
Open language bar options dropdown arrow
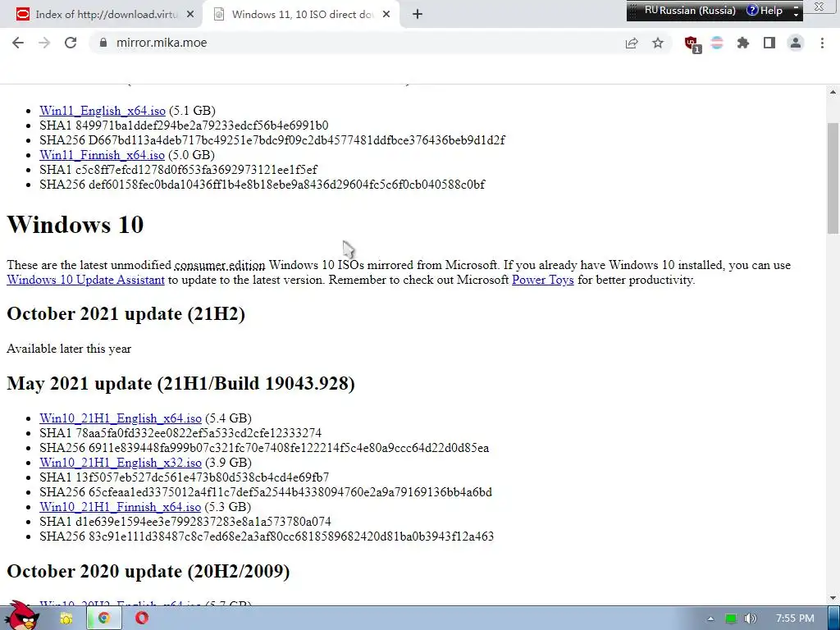pyautogui.click(x=796, y=14)
